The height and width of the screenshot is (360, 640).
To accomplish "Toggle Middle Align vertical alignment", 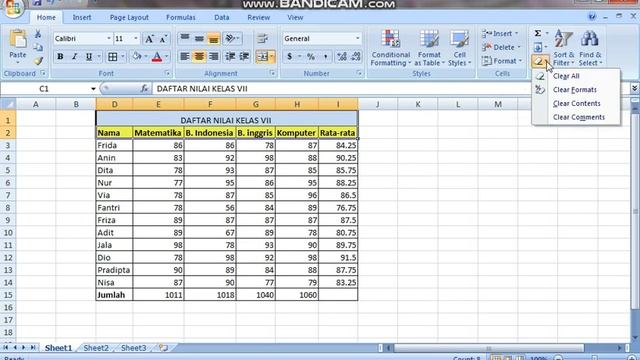I will pyautogui.click(x=199, y=38).
